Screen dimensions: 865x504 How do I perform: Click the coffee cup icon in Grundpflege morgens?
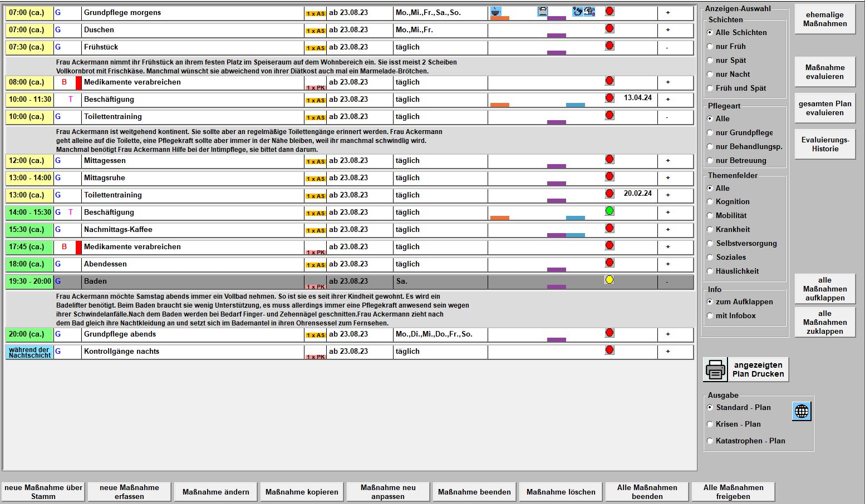pyautogui.click(x=496, y=11)
